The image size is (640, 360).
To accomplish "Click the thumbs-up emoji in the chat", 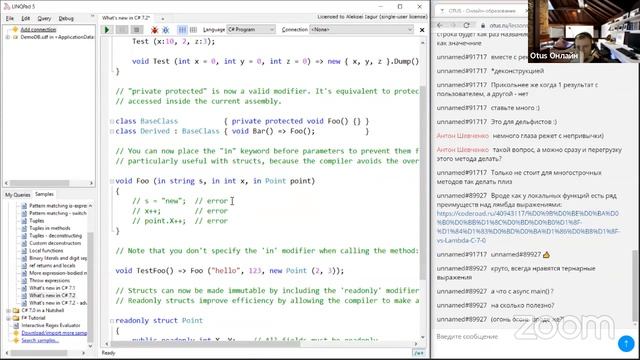I will tap(546, 255).
